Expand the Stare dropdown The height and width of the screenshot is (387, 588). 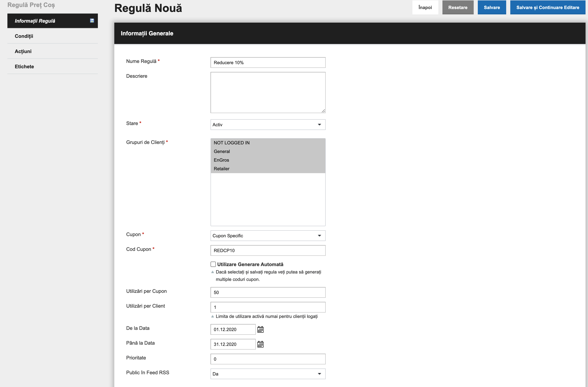268,125
